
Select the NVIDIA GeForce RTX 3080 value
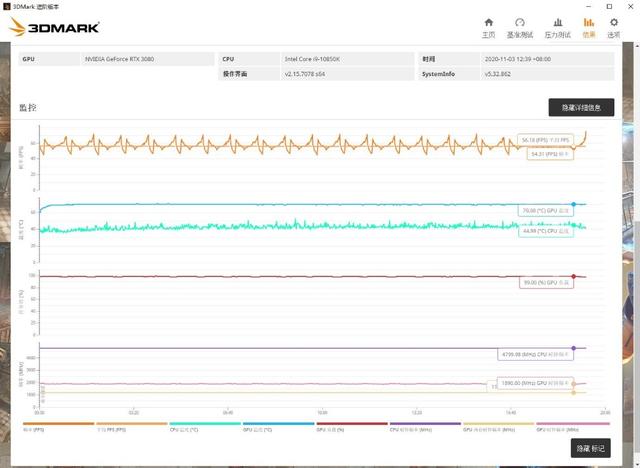tap(120, 59)
